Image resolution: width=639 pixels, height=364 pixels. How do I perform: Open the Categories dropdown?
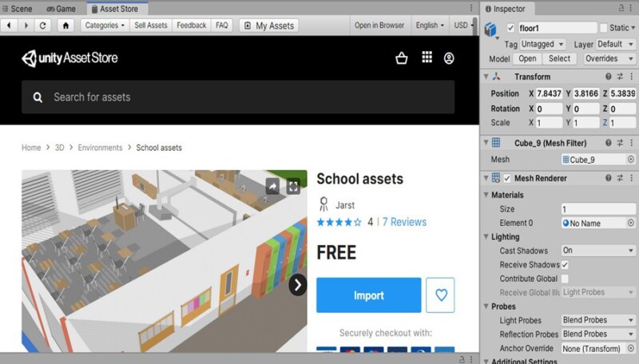click(x=105, y=26)
